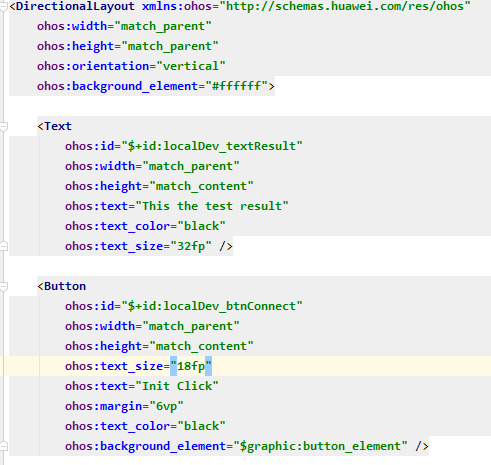
Task: Click the Button closing fold marker
Action: (3, 446)
